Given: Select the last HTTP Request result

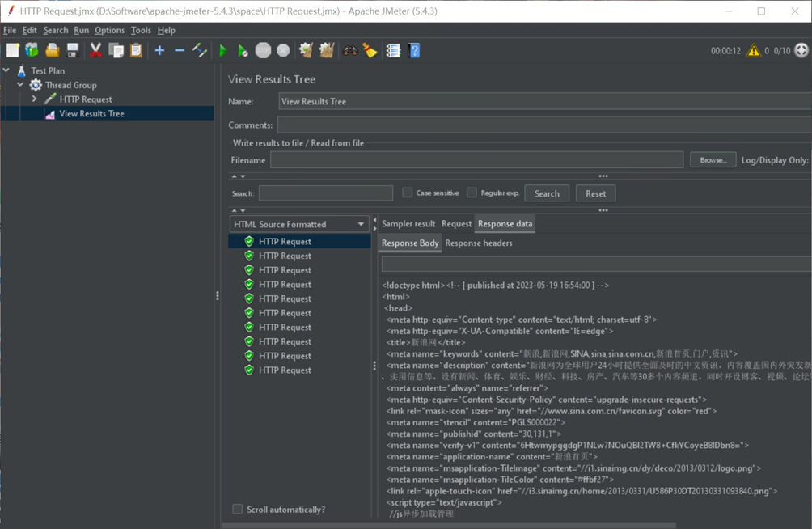Looking at the screenshot, I should (x=285, y=370).
